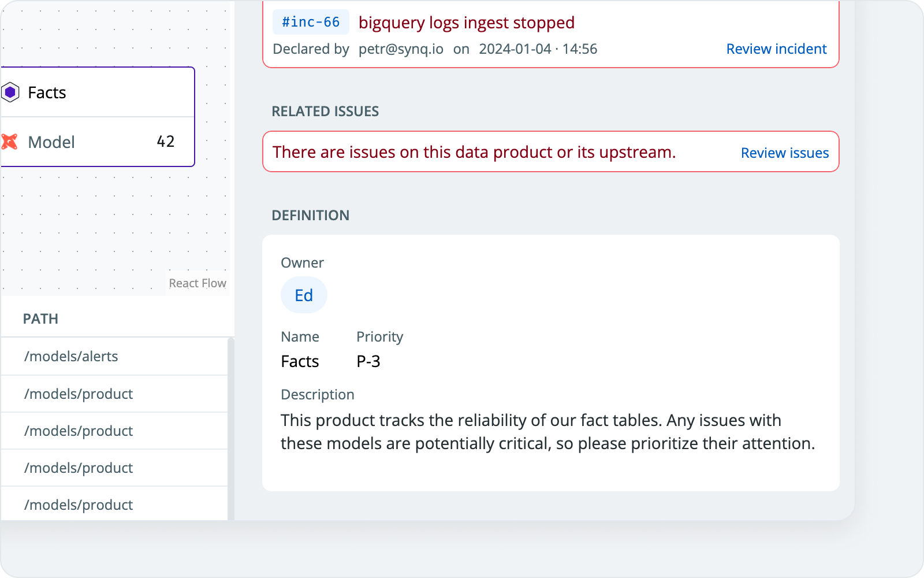
Task: Click the path list vertical scrollbar
Action: point(231,428)
